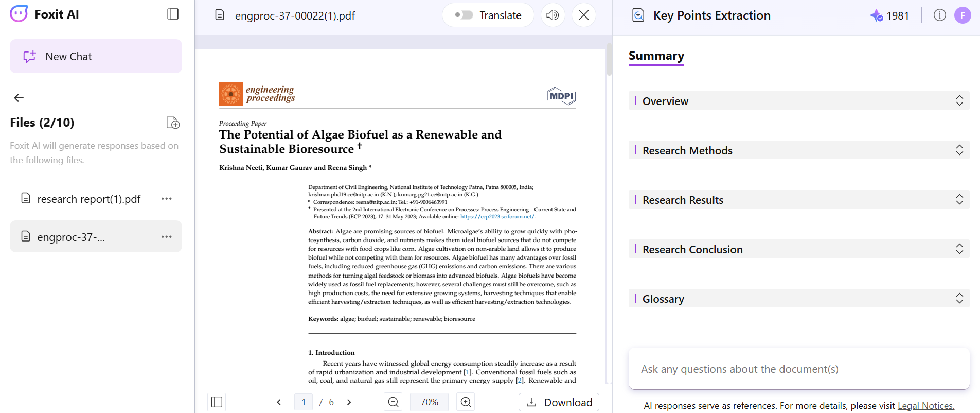Close the PDF preview with X
Screen dimensions: 980x413
583,15
